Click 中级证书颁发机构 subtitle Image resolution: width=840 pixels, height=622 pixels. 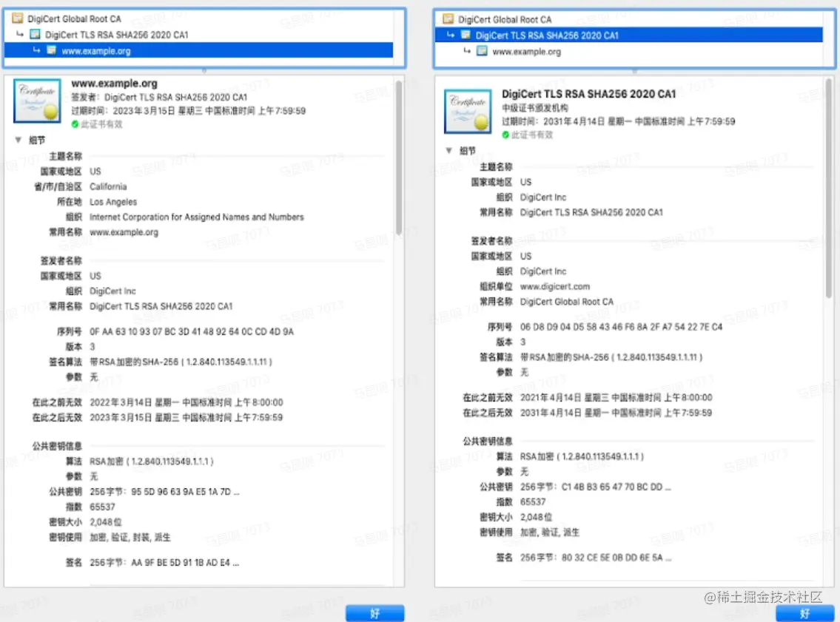click(x=535, y=108)
